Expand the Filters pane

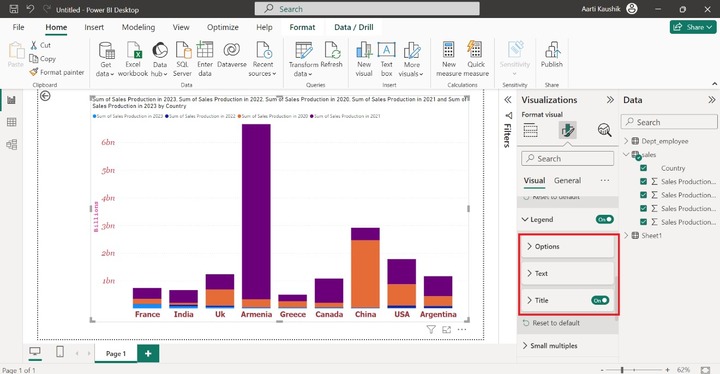pos(507,100)
